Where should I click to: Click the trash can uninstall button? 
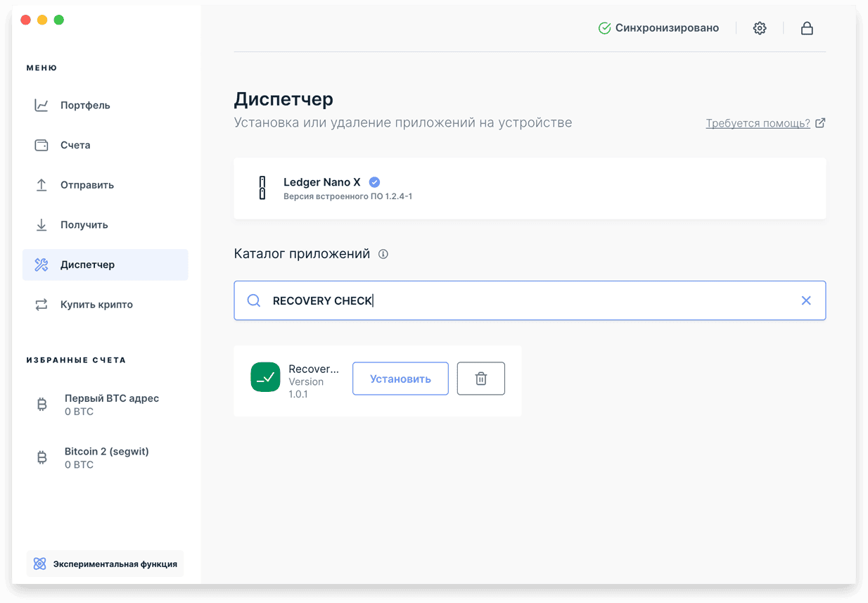481,379
